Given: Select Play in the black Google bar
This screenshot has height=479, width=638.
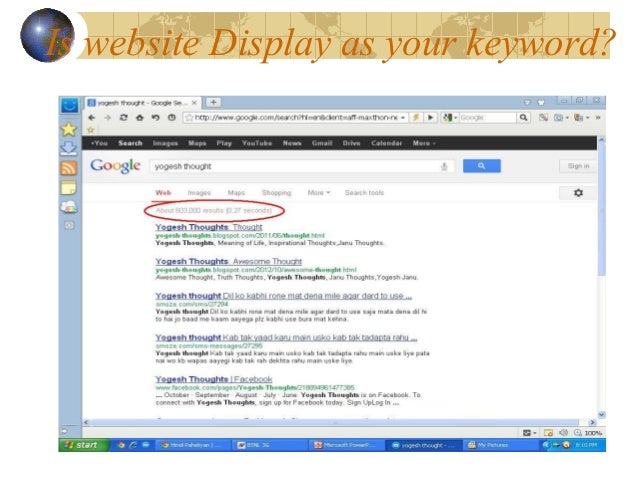Looking at the screenshot, I should pos(224,143).
